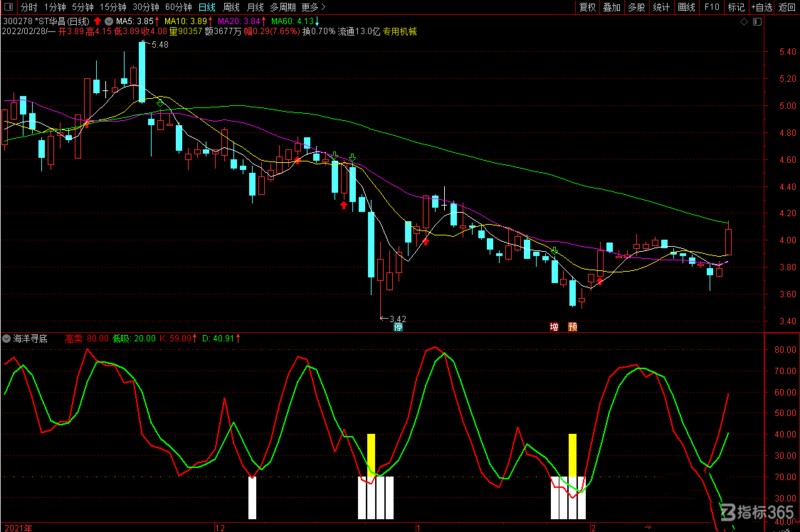Viewport: 800px width, 532px height.
Task: Click the D: 40.91 value
Action: (x=218, y=339)
